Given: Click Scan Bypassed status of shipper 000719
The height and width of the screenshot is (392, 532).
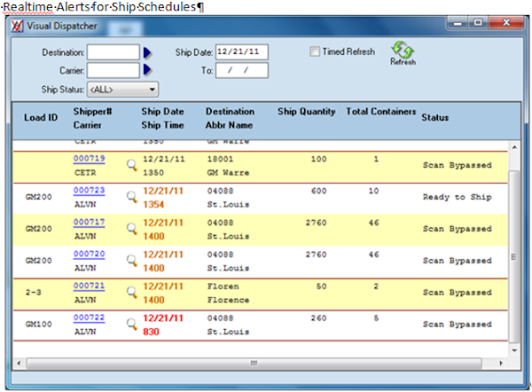Looking at the screenshot, I should tap(457, 165).
